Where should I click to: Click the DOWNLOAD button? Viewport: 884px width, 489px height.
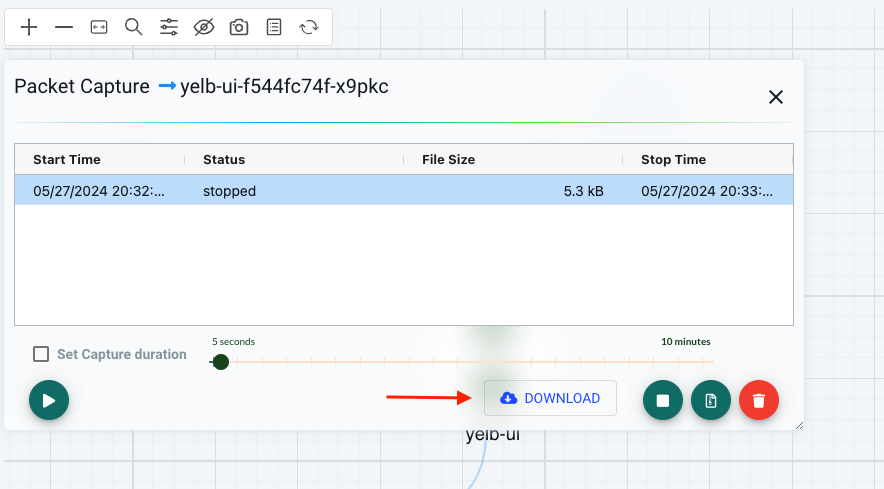tap(550, 398)
